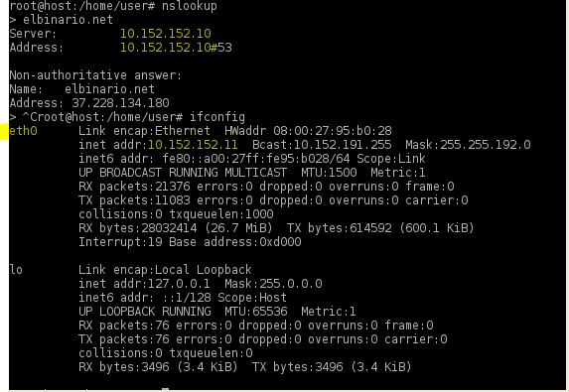Click the yellow marker left of eth0

click(x=4, y=131)
